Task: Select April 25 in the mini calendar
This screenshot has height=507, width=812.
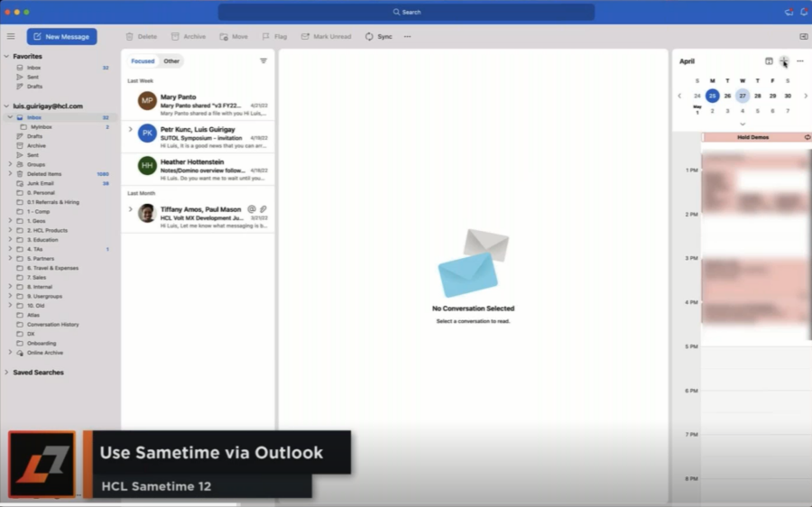Action: [x=713, y=96]
